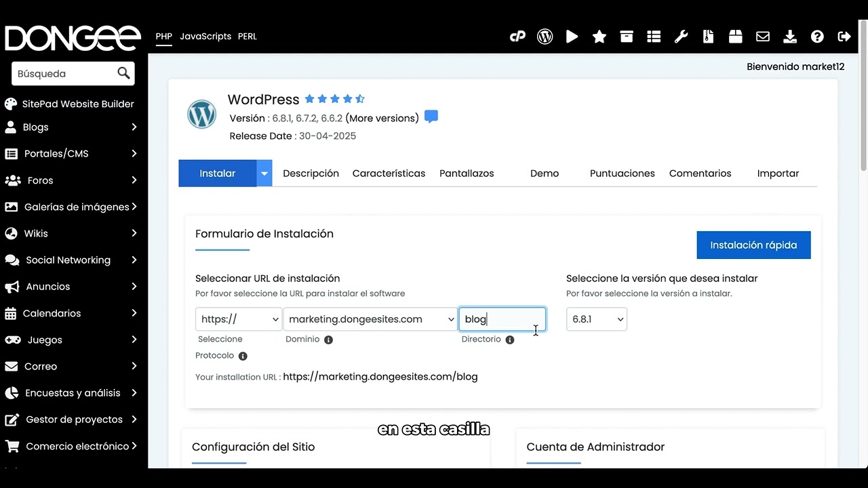Viewport: 868px width, 488px height.
Task: Open the Características tab
Action: [x=389, y=174]
